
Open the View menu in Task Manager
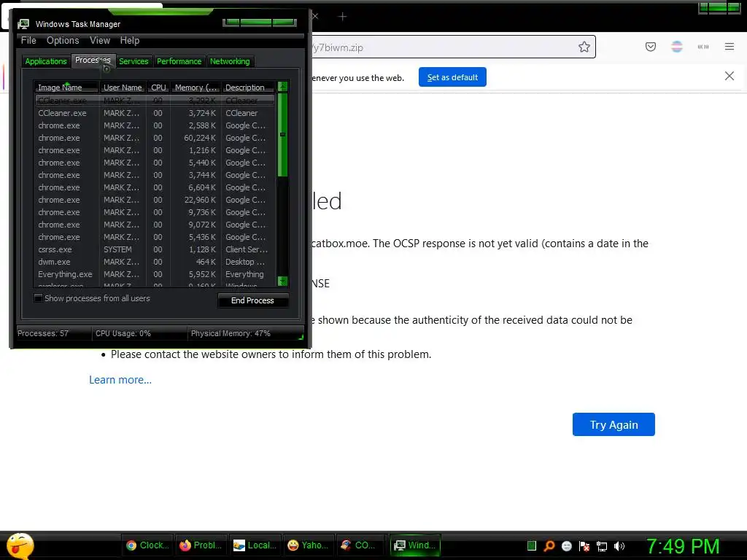[99, 41]
